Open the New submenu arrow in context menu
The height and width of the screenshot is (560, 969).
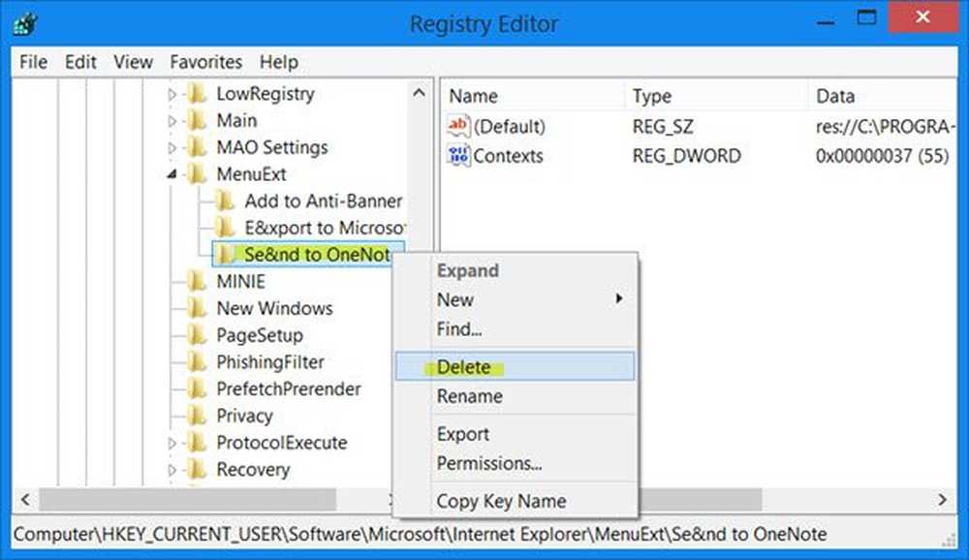(x=618, y=299)
